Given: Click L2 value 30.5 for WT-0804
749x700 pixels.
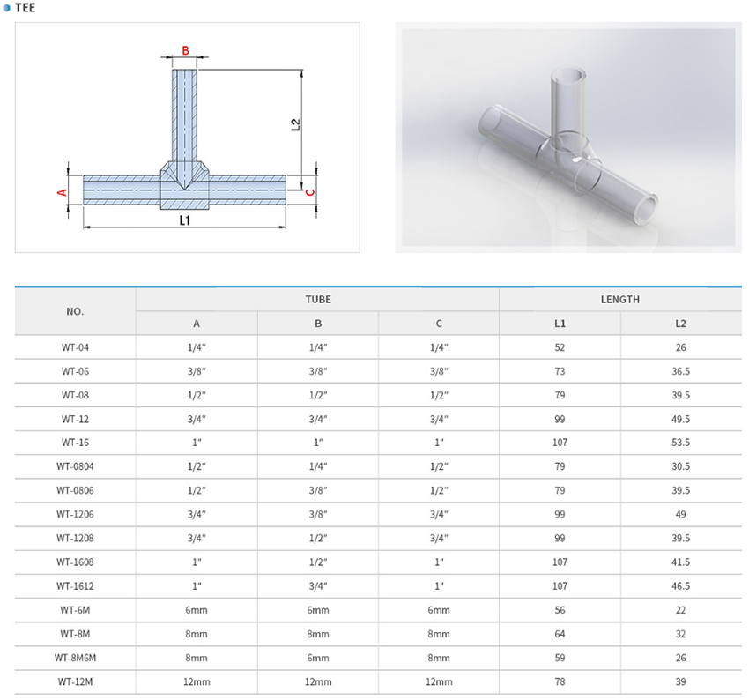Looking at the screenshot, I should (x=680, y=466).
